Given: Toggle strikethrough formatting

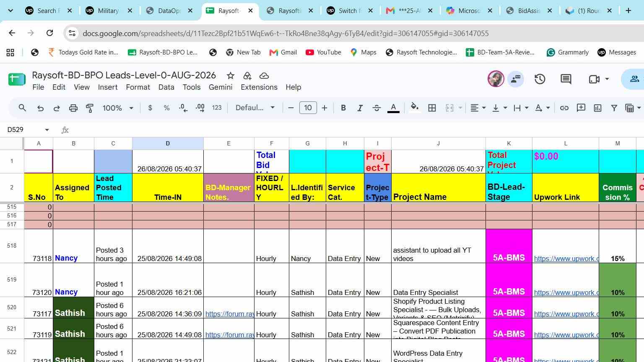Looking at the screenshot, I should coord(377,108).
